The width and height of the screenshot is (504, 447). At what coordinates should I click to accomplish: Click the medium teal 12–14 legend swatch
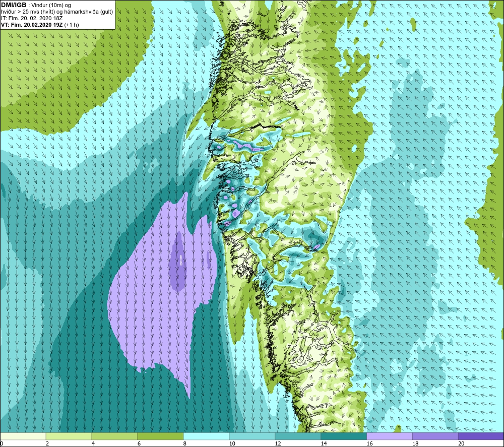click(x=298, y=436)
